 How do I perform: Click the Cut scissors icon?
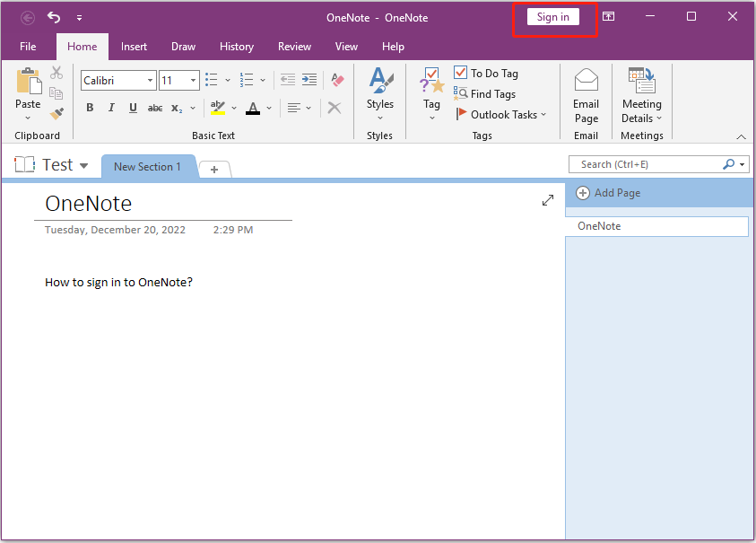(x=56, y=73)
